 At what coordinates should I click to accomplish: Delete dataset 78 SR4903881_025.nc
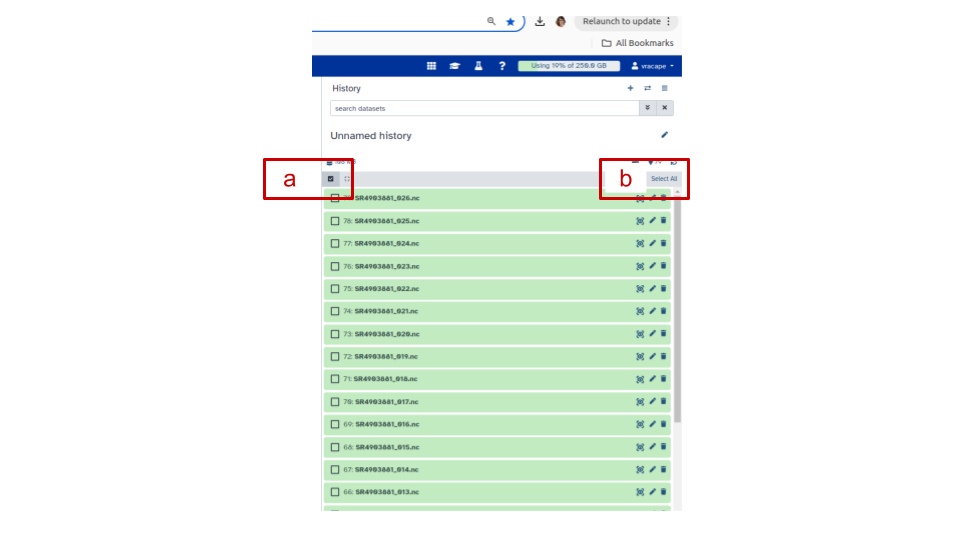pyautogui.click(x=663, y=221)
